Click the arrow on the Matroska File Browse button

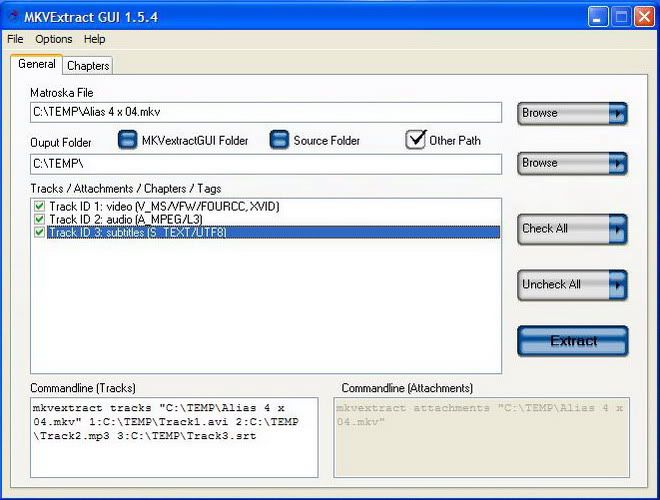[x=617, y=114]
